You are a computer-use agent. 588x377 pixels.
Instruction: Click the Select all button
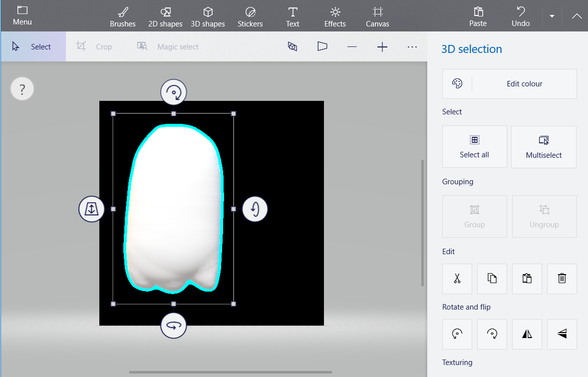coord(474,147)
